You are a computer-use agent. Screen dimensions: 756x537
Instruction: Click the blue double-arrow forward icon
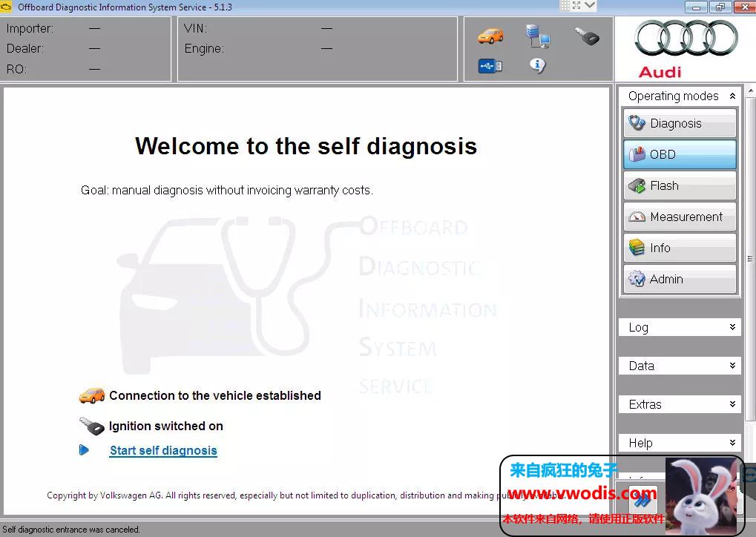[x=642, y=499]
